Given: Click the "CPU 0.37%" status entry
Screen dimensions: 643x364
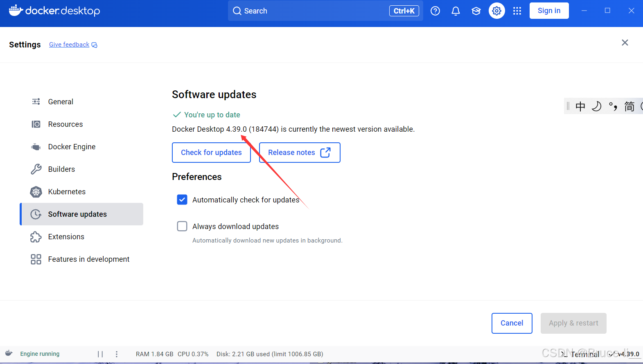Looking at the screenshot, I should click(x=193, y=354).
